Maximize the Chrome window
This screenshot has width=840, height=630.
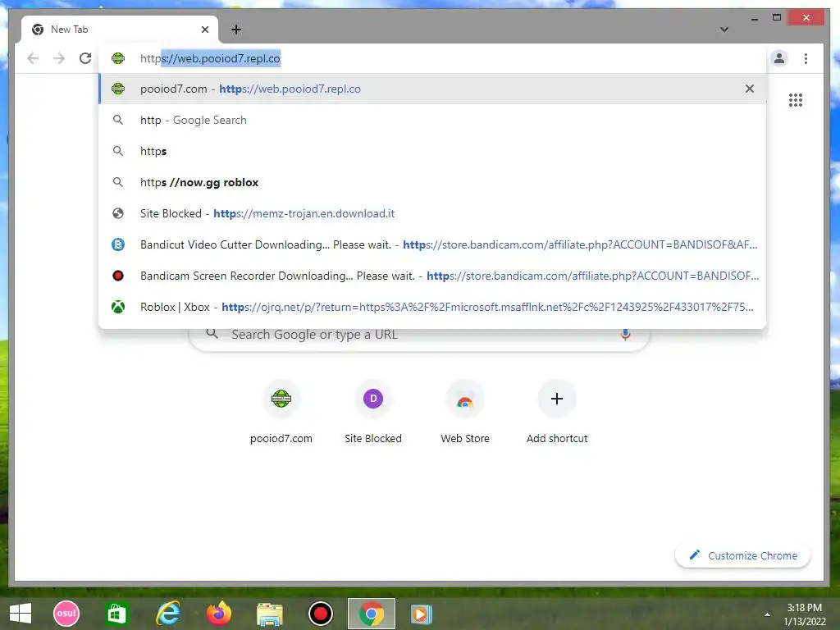click(777, 18)
